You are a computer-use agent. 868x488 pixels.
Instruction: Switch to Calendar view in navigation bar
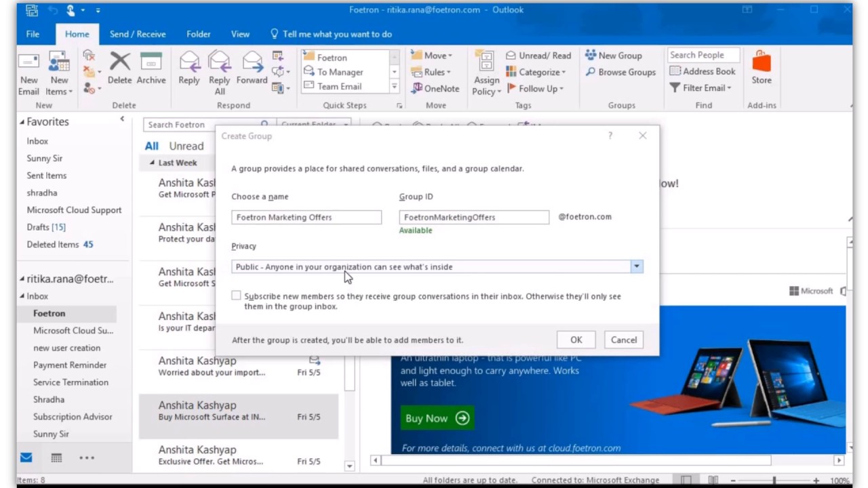[x=56, y=457]
